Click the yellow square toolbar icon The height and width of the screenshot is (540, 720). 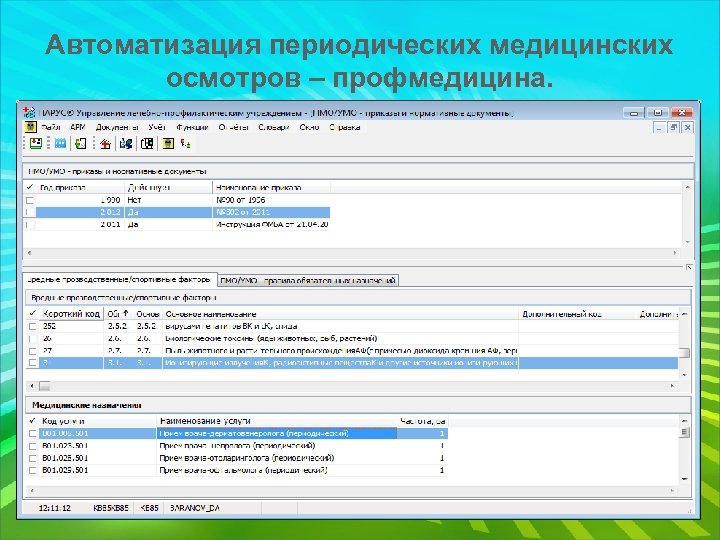point(168,144)
